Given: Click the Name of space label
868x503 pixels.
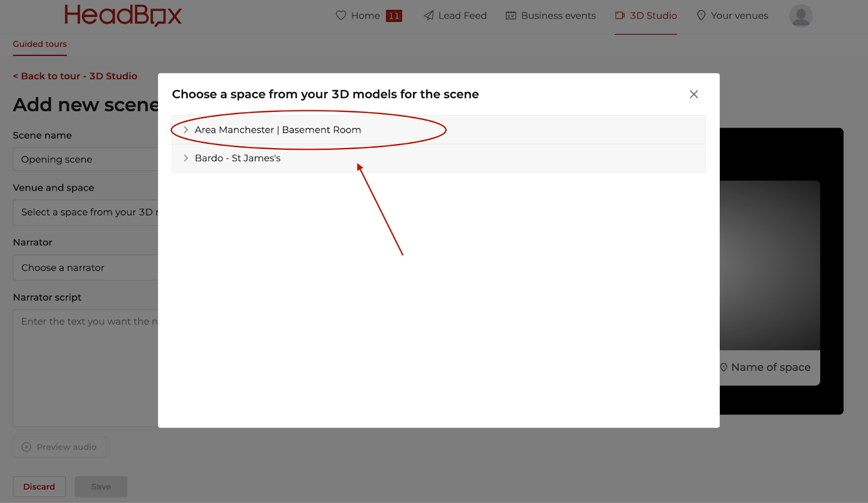Looking at the screenshot, I should [x=771, y=367].
